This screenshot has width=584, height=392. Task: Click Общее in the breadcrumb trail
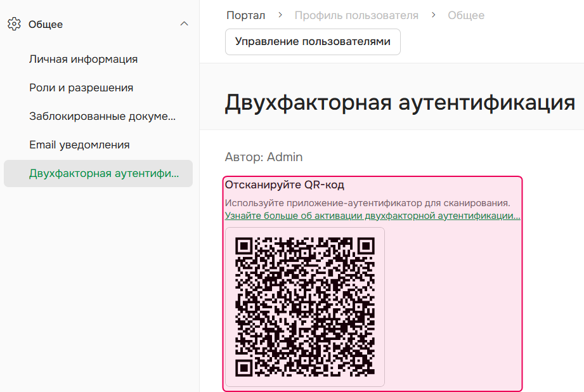(465, 15)
